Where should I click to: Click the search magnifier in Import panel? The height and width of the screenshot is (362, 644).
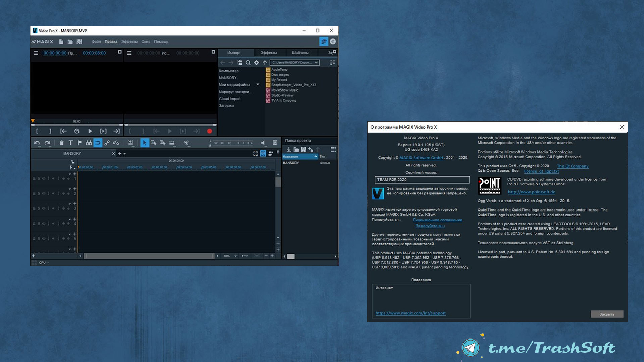248,63
